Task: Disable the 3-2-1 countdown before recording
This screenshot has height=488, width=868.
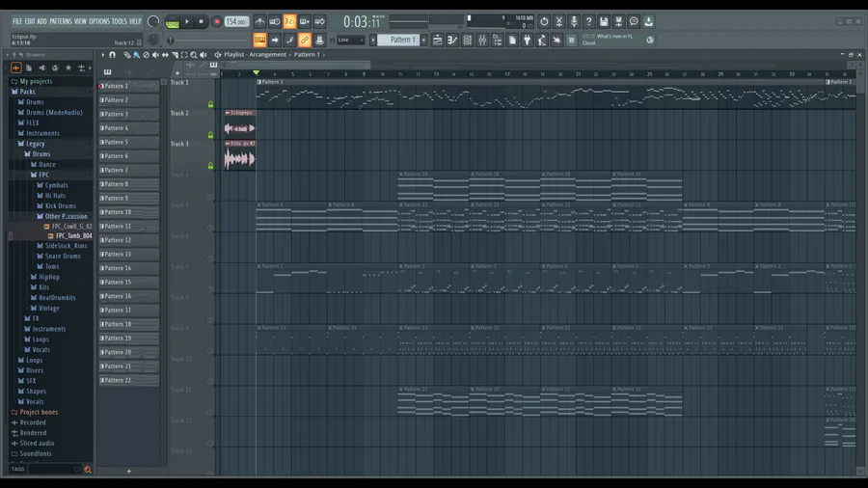Action: click(289, 21)
